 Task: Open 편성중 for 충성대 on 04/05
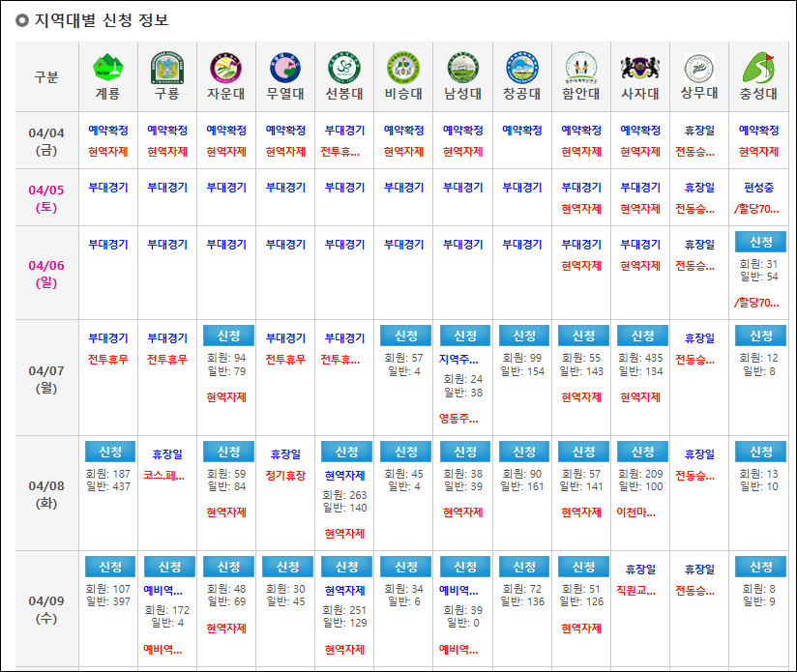(x=758, y=188)
